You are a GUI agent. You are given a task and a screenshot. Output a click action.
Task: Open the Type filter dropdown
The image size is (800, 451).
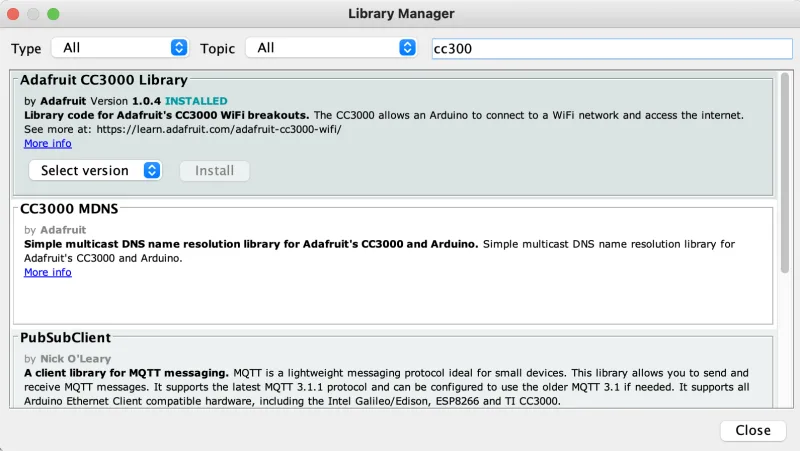(x=120, y=48)
